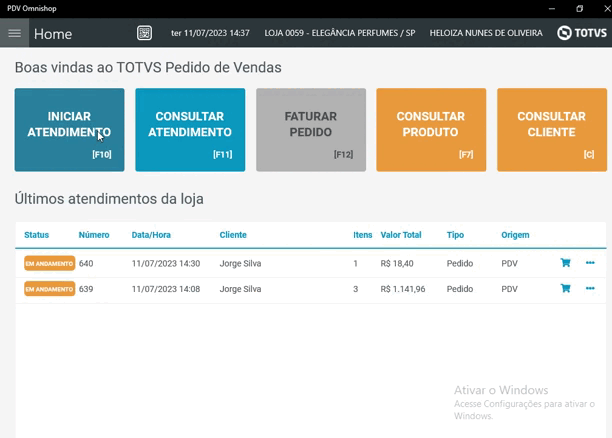Open Consultar Cliente tile
Screen dimensions: 612x438
[x=552, y=130]
